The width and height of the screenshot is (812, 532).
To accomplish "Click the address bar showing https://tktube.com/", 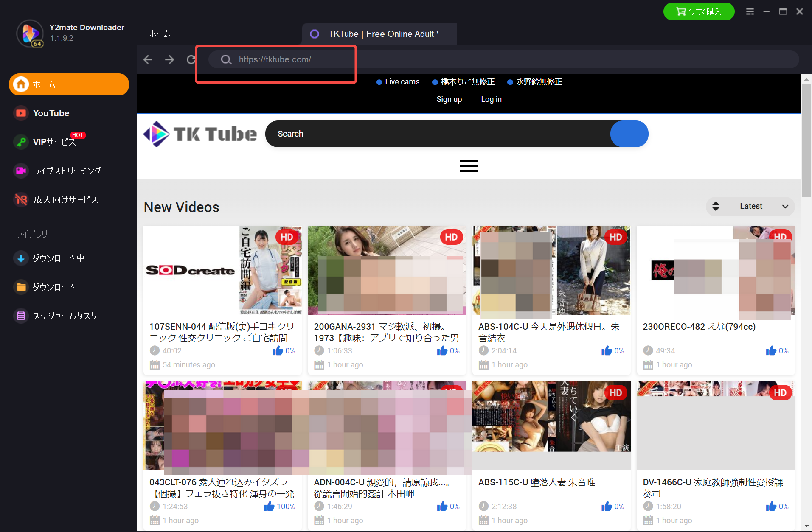I will click(x=503, y=59).
